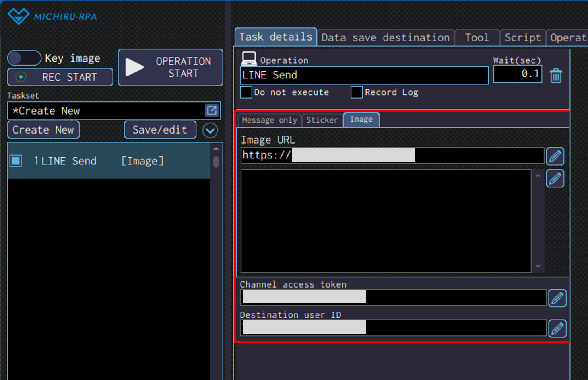Screen dimensions: 588x380
Task: Toggle checkbox for task 1 LINE Send
Action: 16,161
